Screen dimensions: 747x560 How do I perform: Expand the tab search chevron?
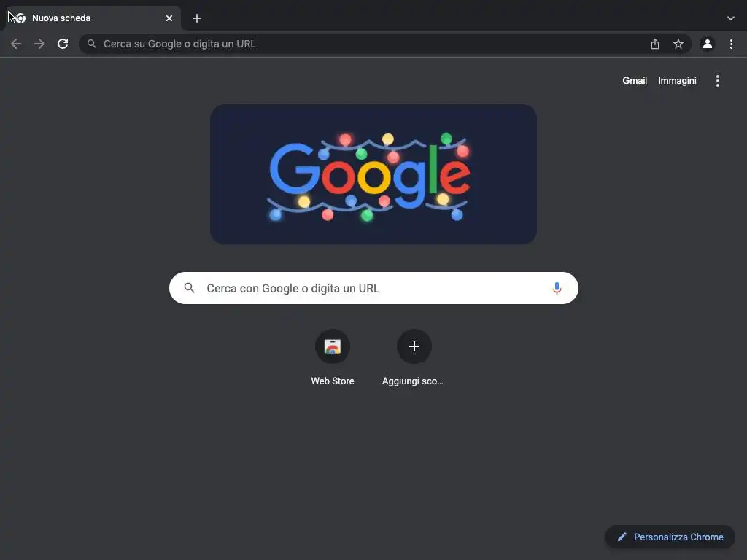pos(731,18)
